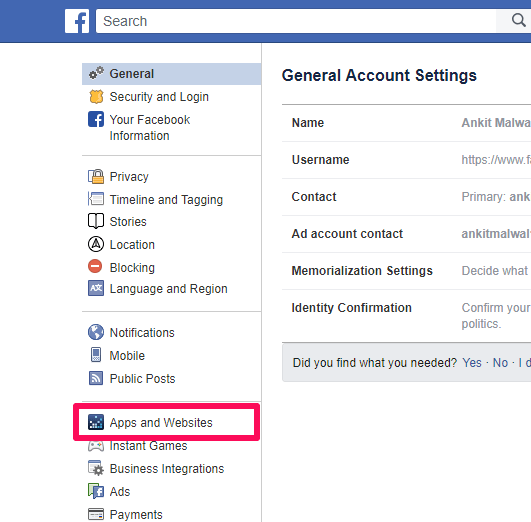Image resolution: width=531 pixels, height=522 pixels.
Task: Click the General gears icon
Action: click(96, 73)
